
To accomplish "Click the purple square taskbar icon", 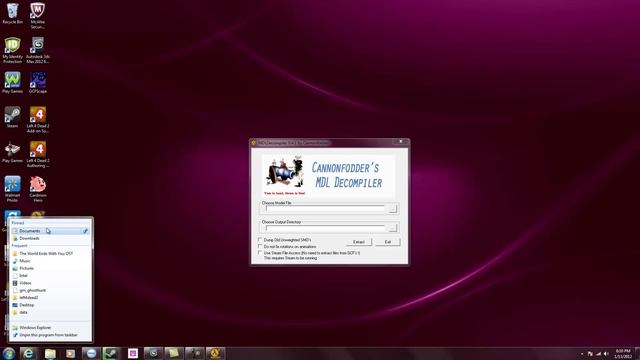I will point(133,353).
